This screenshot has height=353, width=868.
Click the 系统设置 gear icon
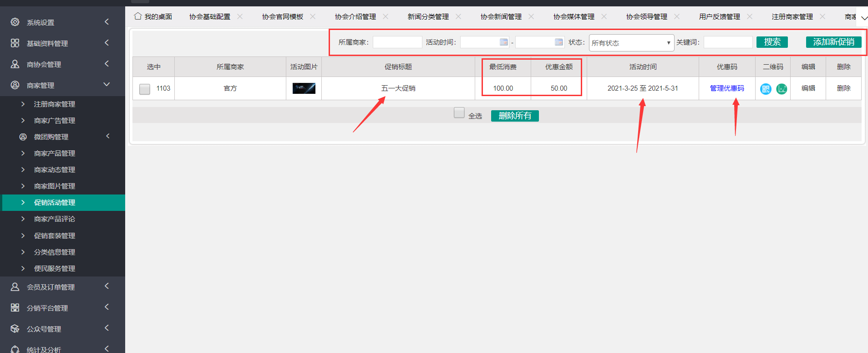click(x=15, y=22)
